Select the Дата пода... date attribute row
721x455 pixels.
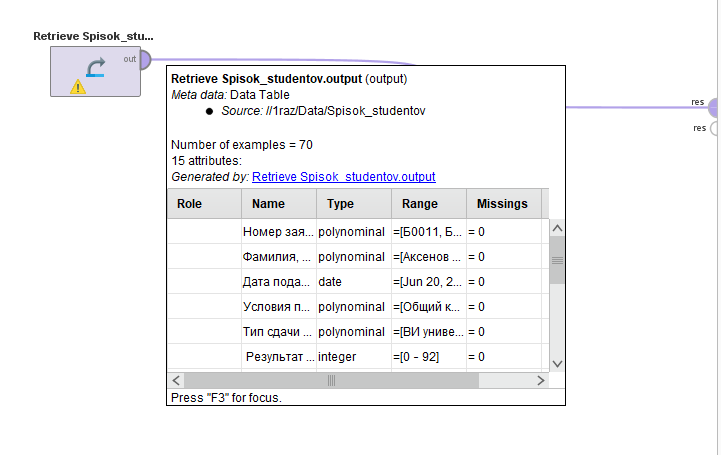[355, 282]
